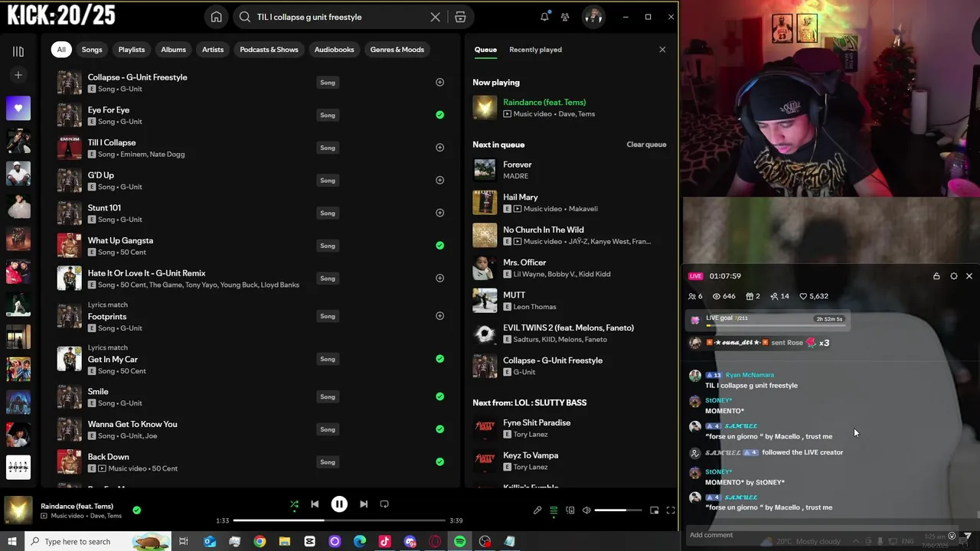The image size is (980, 551).
Task: Click the send arrow next to Add comment
Action: (968, 535)
